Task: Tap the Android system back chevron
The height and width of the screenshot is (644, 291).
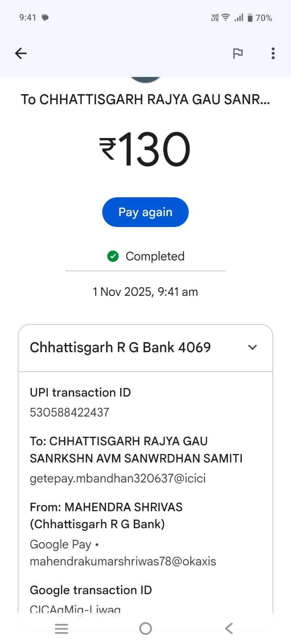Action: click(229, 628)
